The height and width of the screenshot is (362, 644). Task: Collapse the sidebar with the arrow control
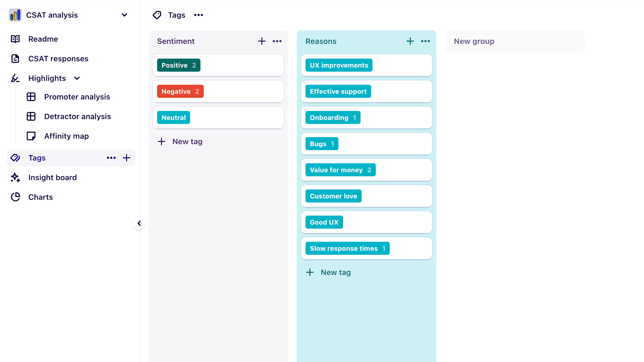(139, 223)
